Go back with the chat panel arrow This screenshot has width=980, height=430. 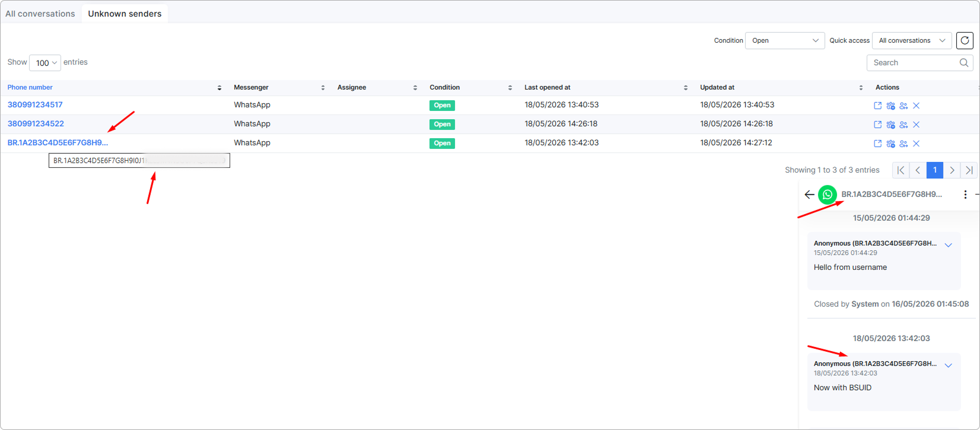[x=809, y=195]
